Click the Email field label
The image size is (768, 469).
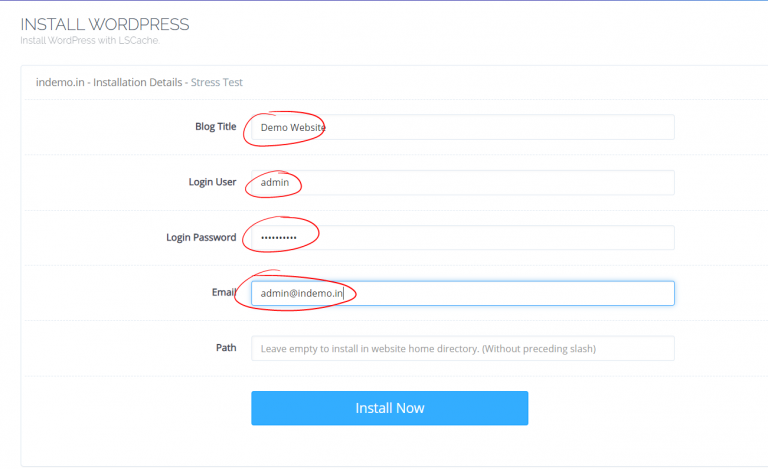tap(223, 292)
